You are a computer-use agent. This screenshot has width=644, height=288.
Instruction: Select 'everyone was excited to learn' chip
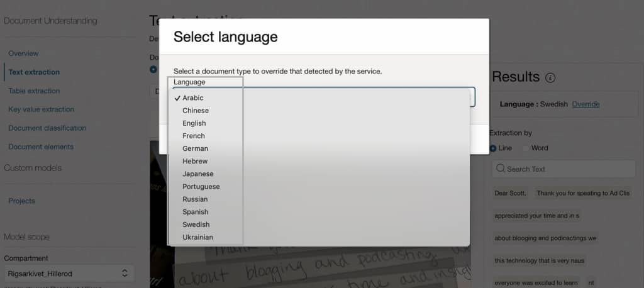(x=536, y=283)
